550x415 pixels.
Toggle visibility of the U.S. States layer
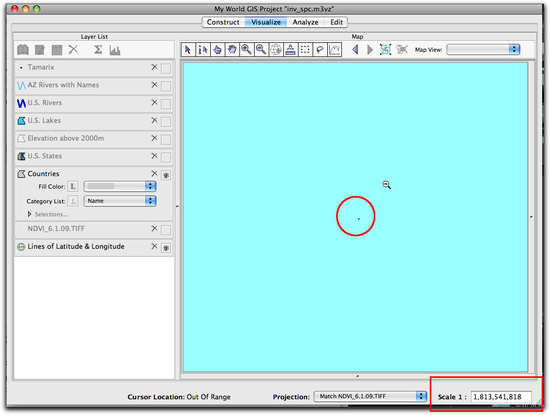166,157
